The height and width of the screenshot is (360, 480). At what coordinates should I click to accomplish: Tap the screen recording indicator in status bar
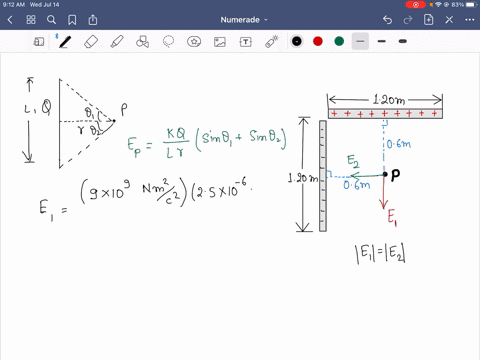click(416, 5)
